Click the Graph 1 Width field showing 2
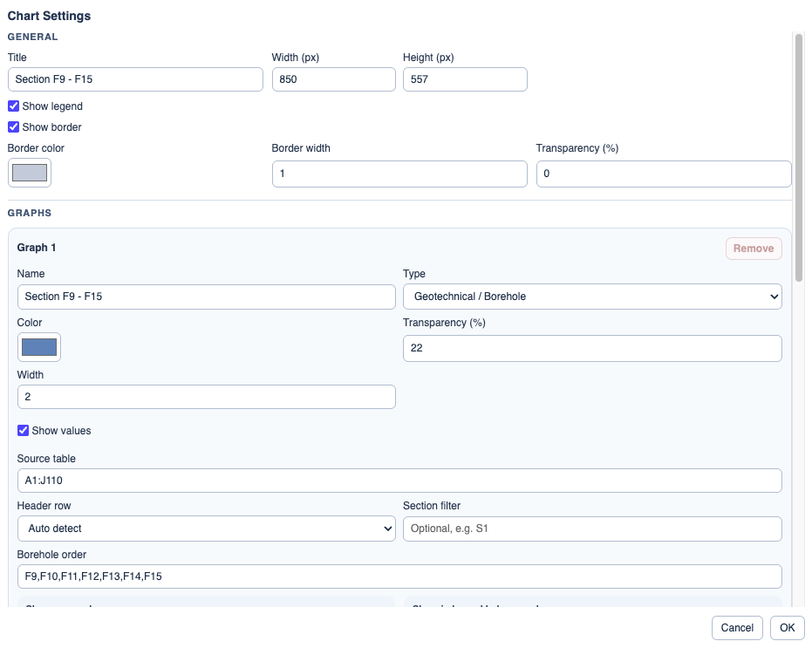Screen dimensions: 812x648 207,397
